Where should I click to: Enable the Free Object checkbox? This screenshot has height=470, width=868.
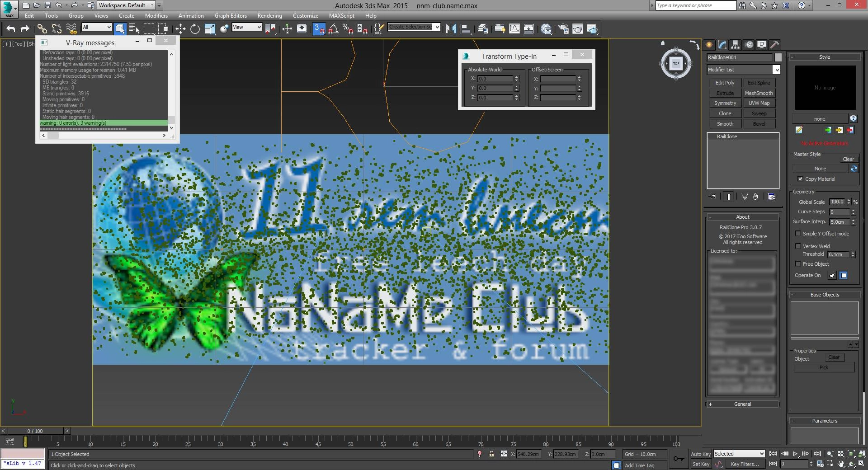(x=798, y=264)
